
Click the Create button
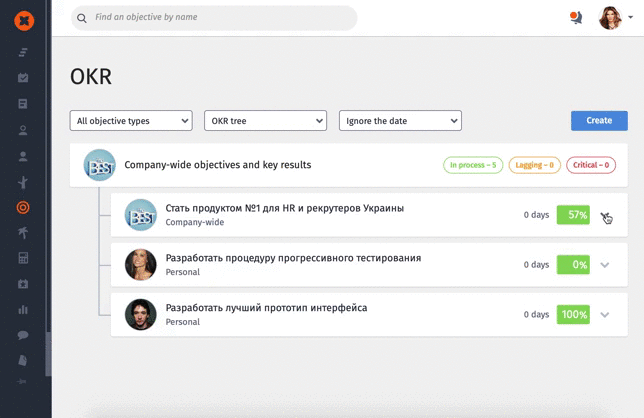pos(599,121)
